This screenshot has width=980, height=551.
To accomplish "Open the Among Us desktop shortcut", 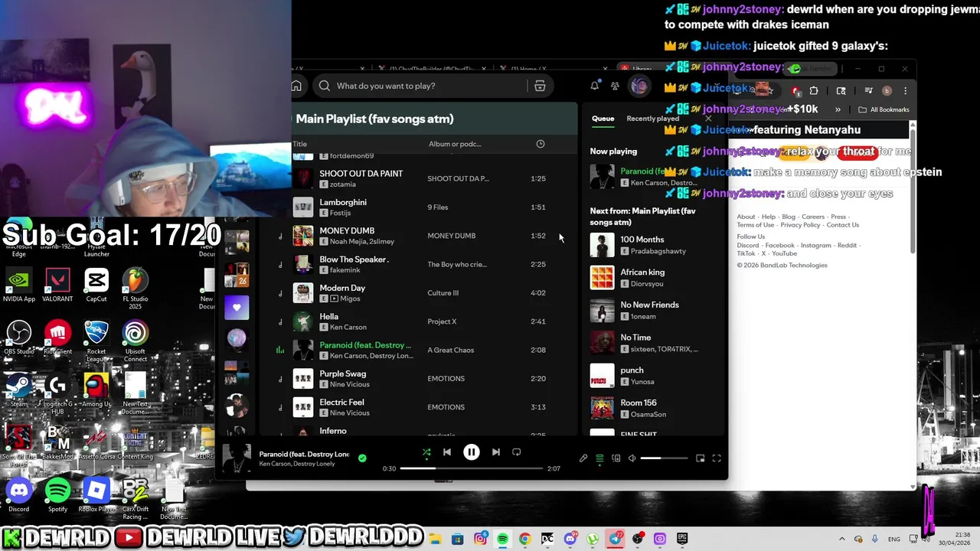I will coord(96,390).
